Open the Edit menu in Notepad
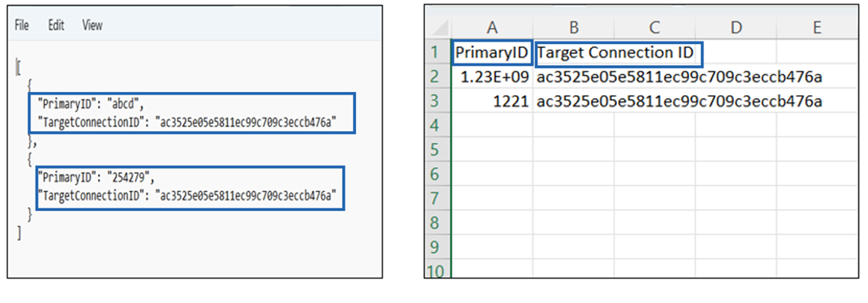 pyautogui.click(x=56, y=26)
